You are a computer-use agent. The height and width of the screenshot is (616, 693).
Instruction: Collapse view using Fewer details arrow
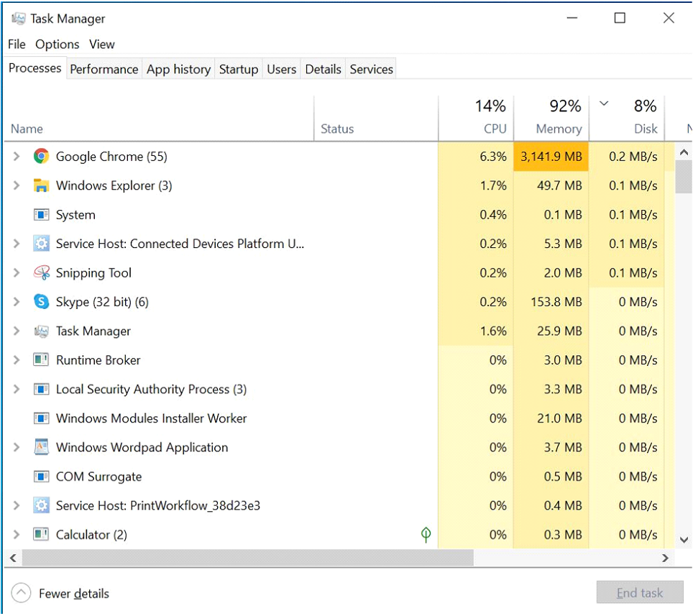(21, 593)
